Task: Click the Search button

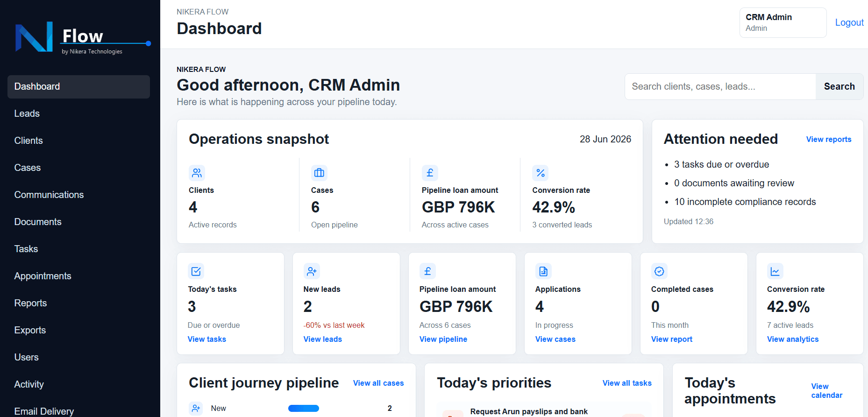Action: (x=839, y=86)
